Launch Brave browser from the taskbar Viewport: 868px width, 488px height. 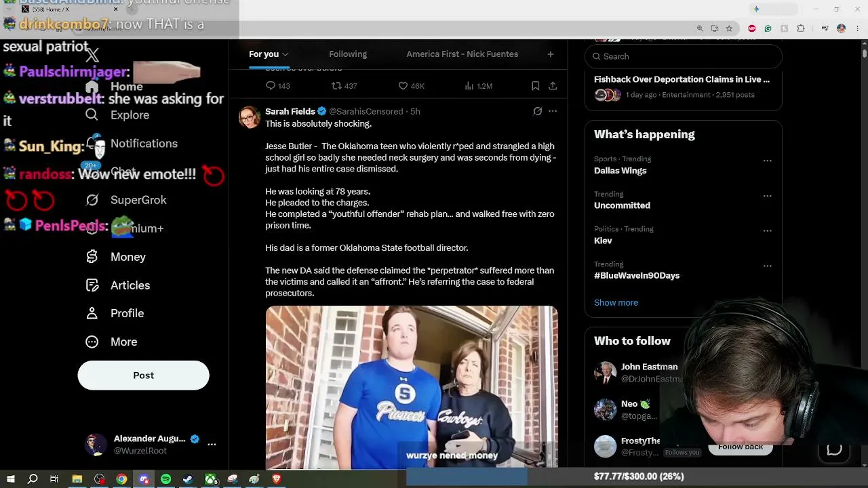tap(277, 479)
